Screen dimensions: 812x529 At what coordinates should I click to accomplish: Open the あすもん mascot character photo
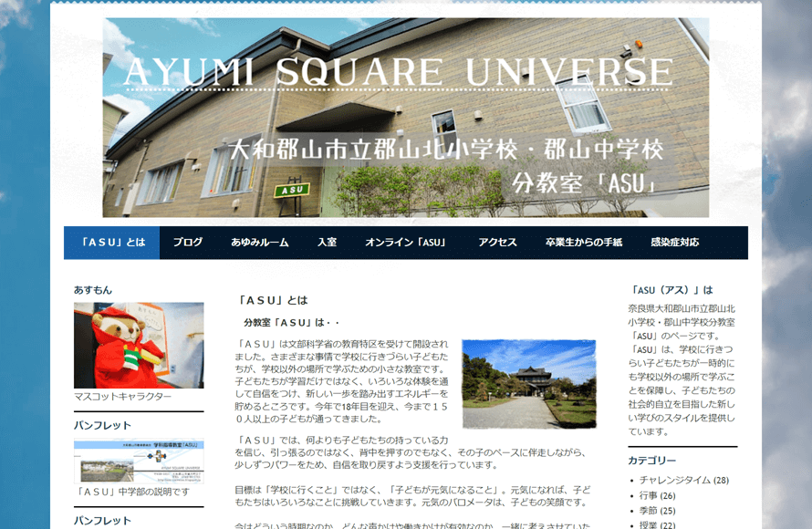(139, 346)
